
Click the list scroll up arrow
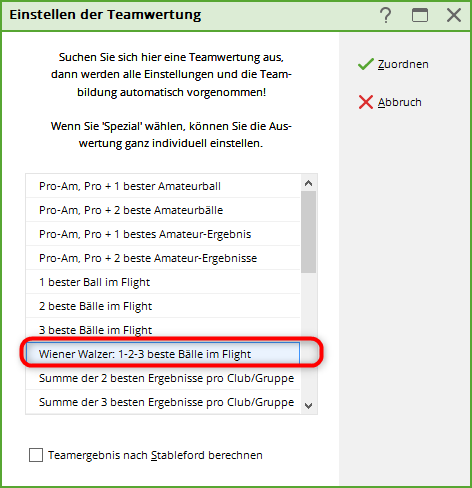point(309,183)
